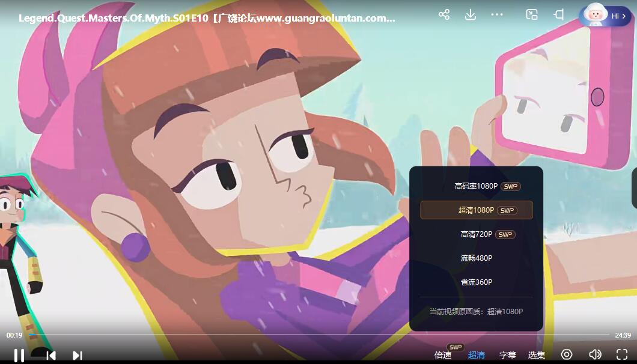The height and width of the screenshot is (364, 637).
Task: Choose 省流360P quality option
Action: (476, 282)
